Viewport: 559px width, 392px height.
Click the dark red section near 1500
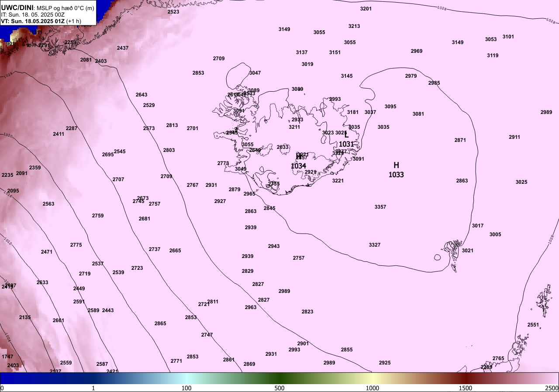[x=466, y=378]
